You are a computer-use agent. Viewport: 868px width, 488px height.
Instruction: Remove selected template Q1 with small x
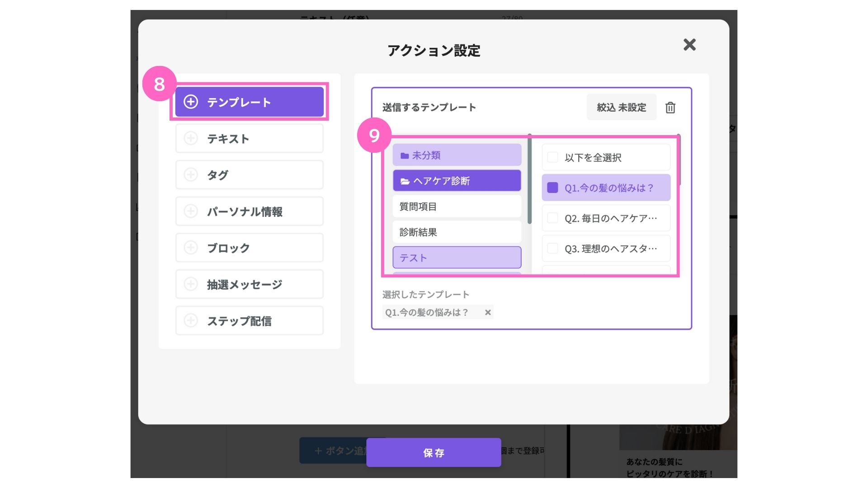[x=488, y=312]
